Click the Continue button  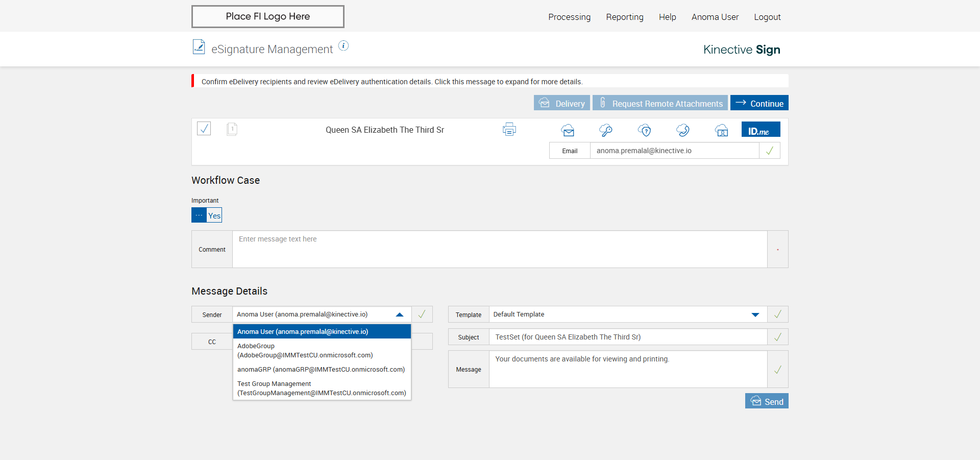tap(759, 103)
